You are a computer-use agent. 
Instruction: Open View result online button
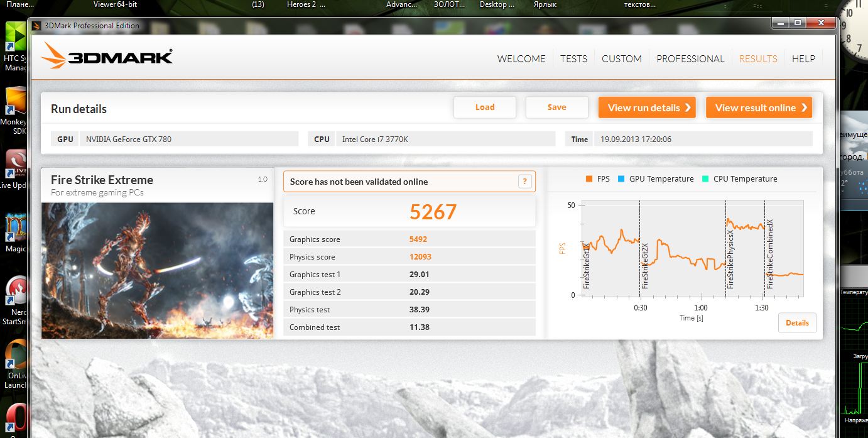pos(759,107)
